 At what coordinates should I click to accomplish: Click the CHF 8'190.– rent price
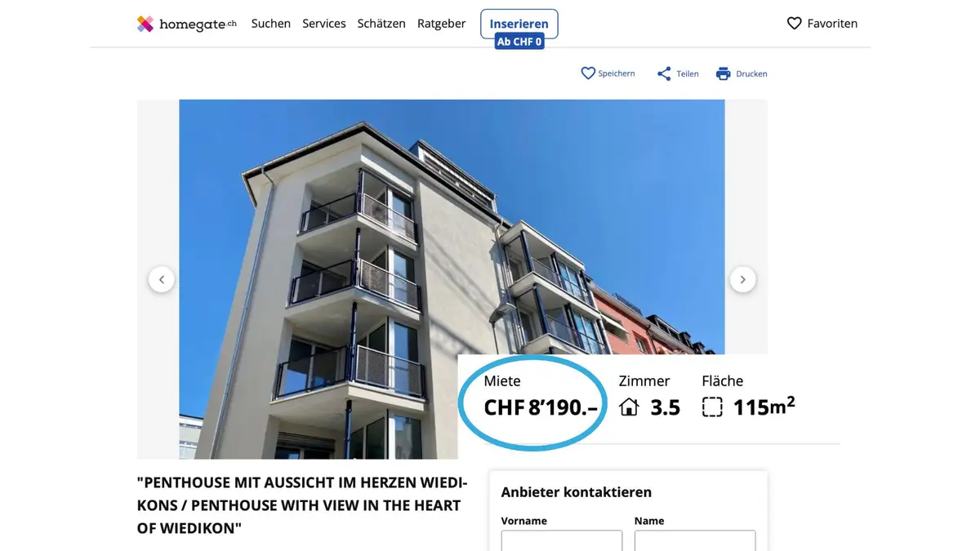[541, 407]
